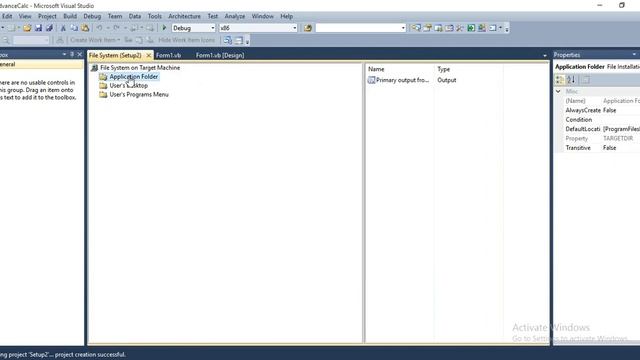
Task: Open the Test menu
Action: (x=213, y=16)
